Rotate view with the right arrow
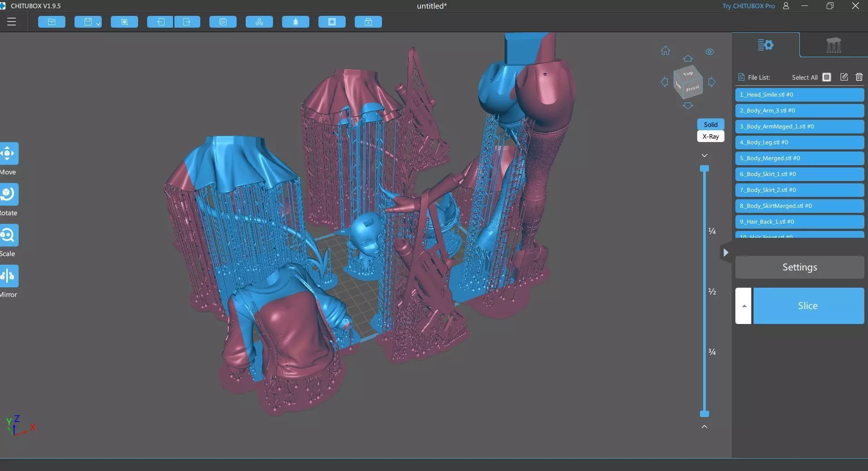 point(712,82)
